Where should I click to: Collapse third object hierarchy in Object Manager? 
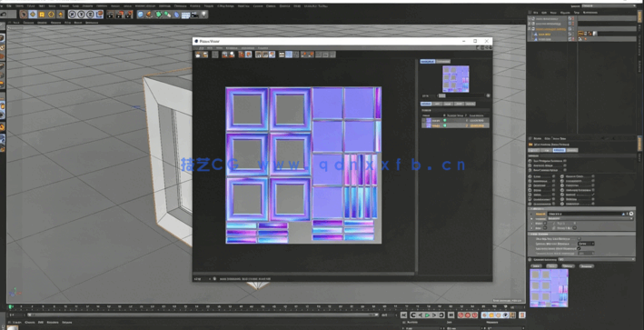[x=529, y=29]
